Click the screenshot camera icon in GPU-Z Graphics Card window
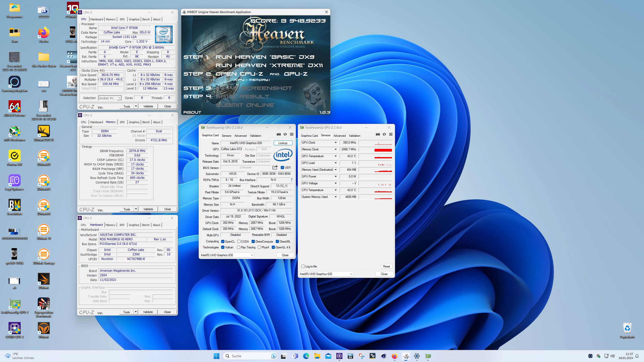 click(278, 134)
